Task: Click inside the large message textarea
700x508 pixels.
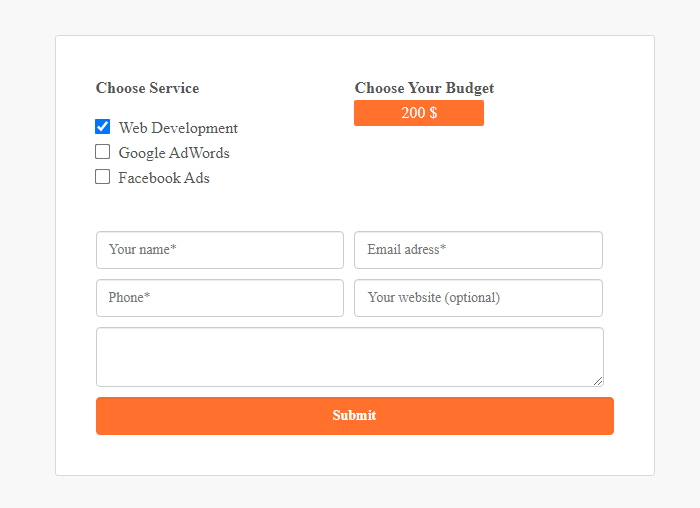Action: (x=349, y=356)
